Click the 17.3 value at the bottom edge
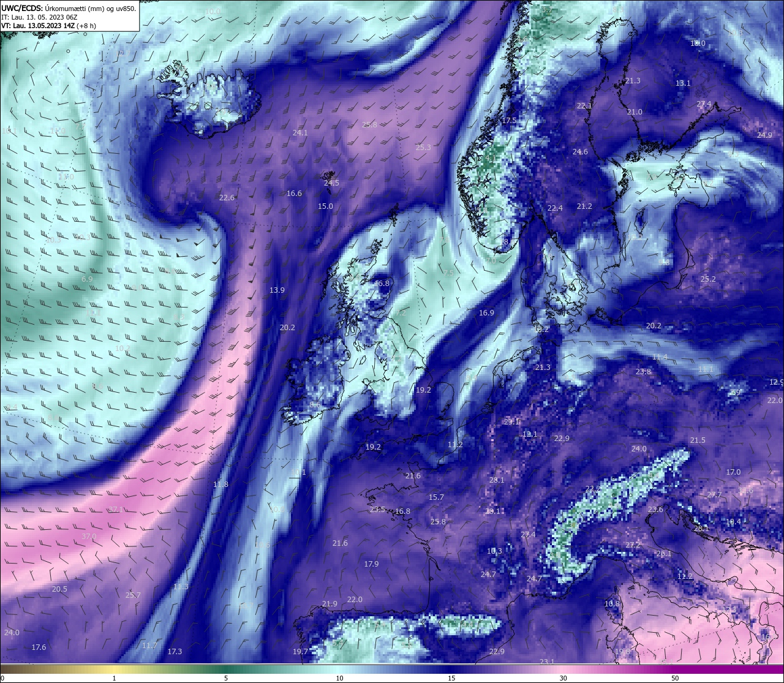The width and height of the screenshot is (784, 683). pos(175,652)
